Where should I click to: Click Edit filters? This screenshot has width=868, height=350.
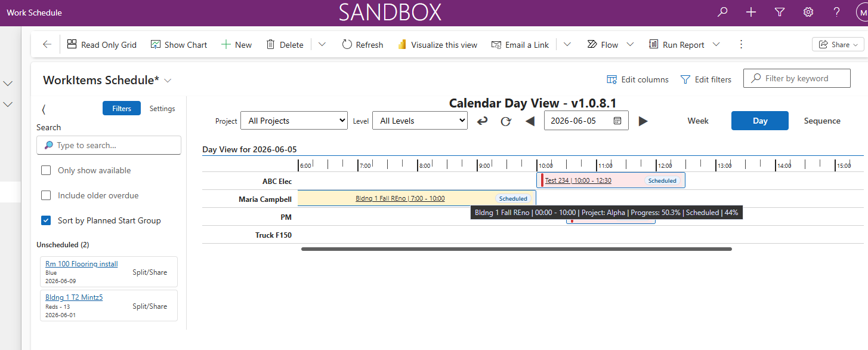click(706, 79)
